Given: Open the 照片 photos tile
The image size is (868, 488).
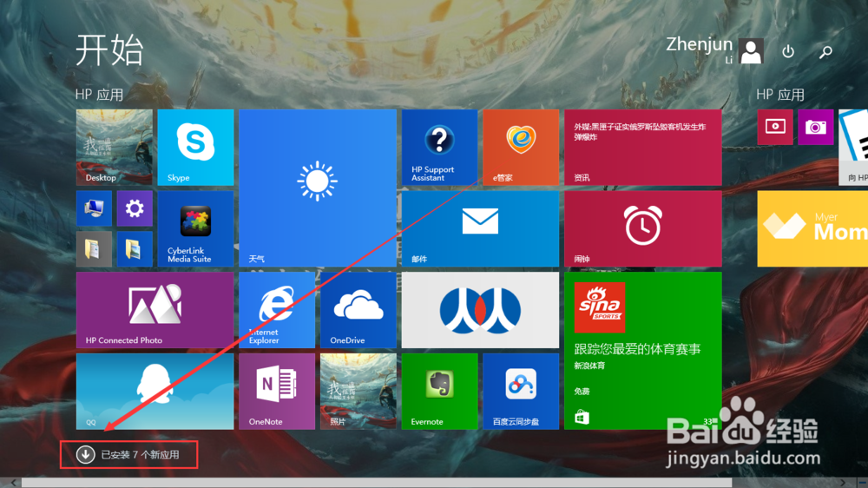Looking at the screenshot, I should coord(358,392).
